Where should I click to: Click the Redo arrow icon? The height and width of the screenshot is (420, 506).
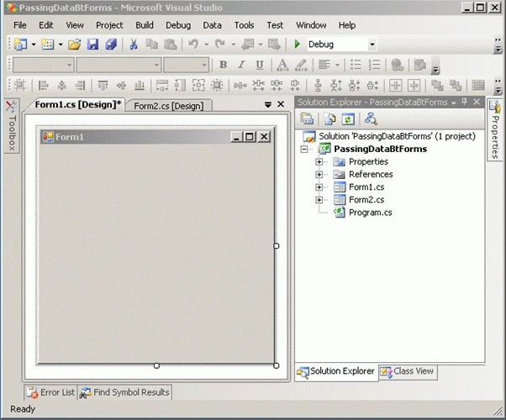(x=220, y=45)
